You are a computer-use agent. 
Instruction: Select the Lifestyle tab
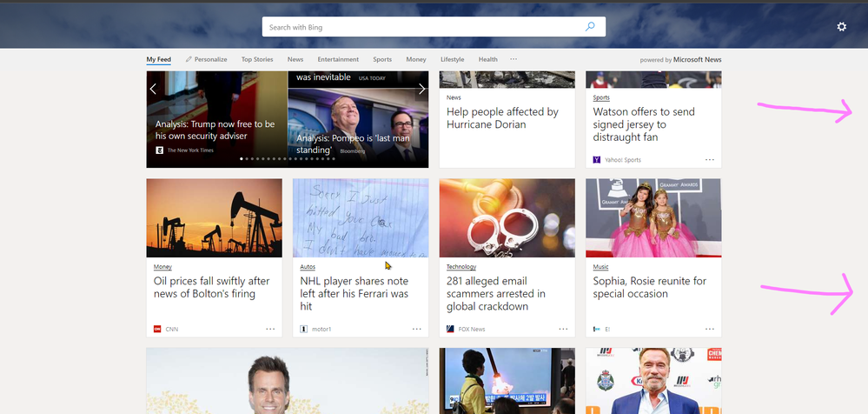click(453, 59)
